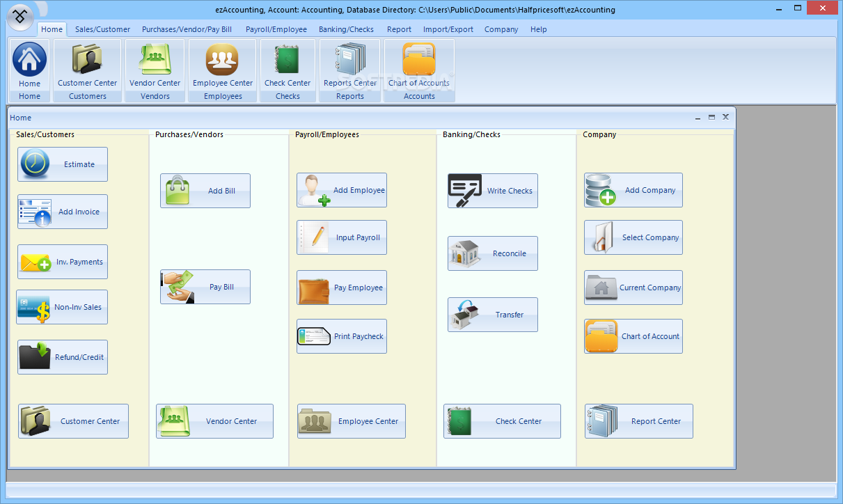843x504 pixels.
Task: Click Add Company
Action: pyautogui.click(x=633, y=190)
